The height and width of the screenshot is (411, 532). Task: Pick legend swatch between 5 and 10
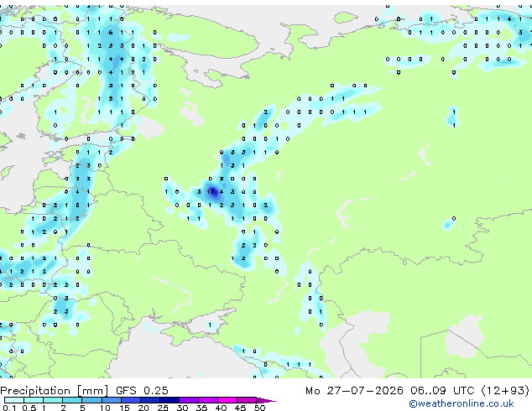click(x=91, y=400)
